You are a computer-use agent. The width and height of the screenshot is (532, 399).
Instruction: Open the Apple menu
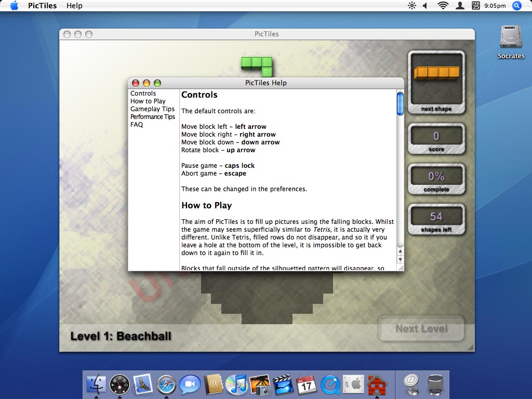click(x=14, y=6)
